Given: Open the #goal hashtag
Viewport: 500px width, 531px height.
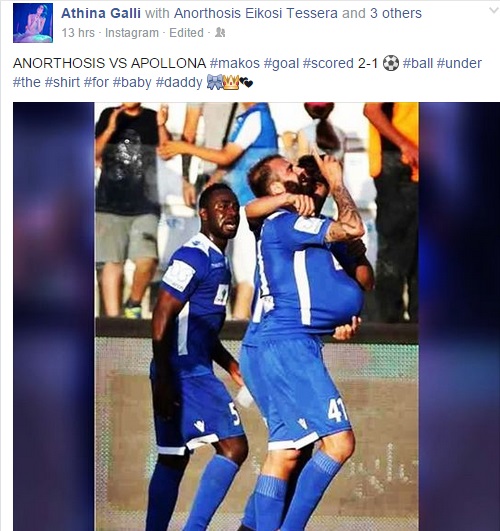Looking at the screenshot, I should (282, 63).
